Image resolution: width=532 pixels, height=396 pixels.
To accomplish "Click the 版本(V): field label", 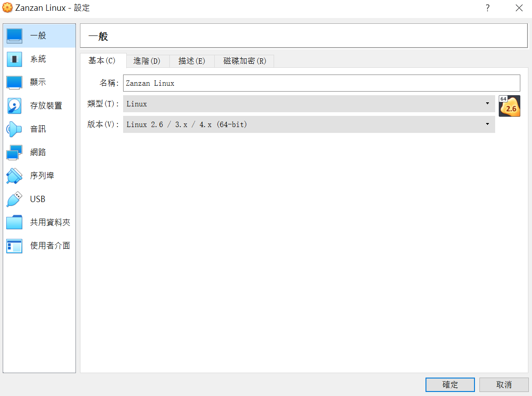I will point(103,124).
